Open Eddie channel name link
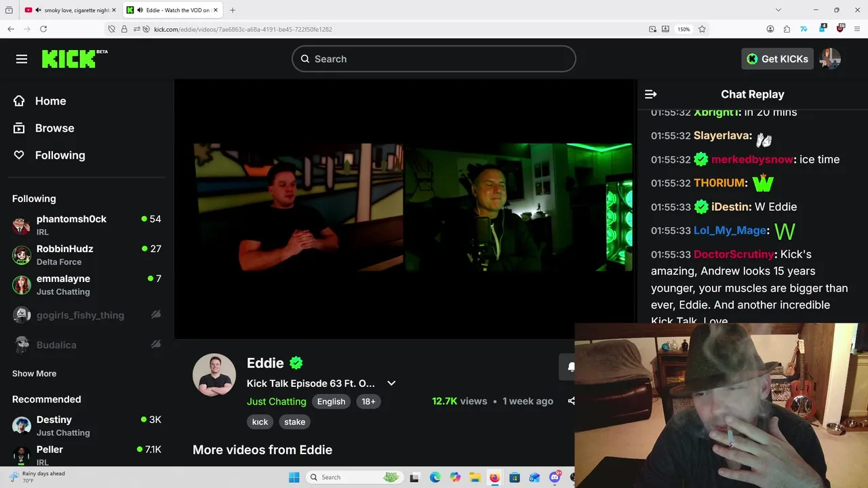Image resolution: width=868 pixels, height=488 pixels. pyautogui.click(x=265, y=363)
